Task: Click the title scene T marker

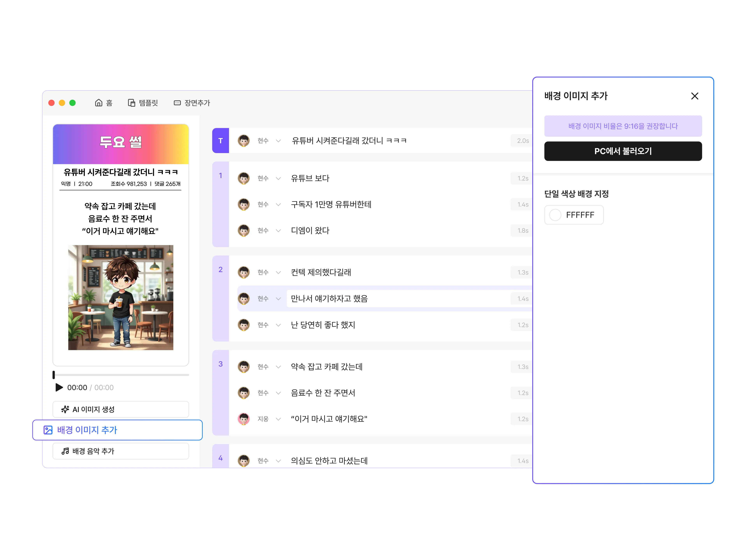Action: click(221, 140)
